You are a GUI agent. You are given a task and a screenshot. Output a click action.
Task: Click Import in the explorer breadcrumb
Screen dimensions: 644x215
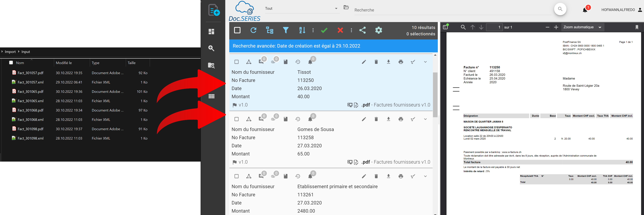point(10,52)
